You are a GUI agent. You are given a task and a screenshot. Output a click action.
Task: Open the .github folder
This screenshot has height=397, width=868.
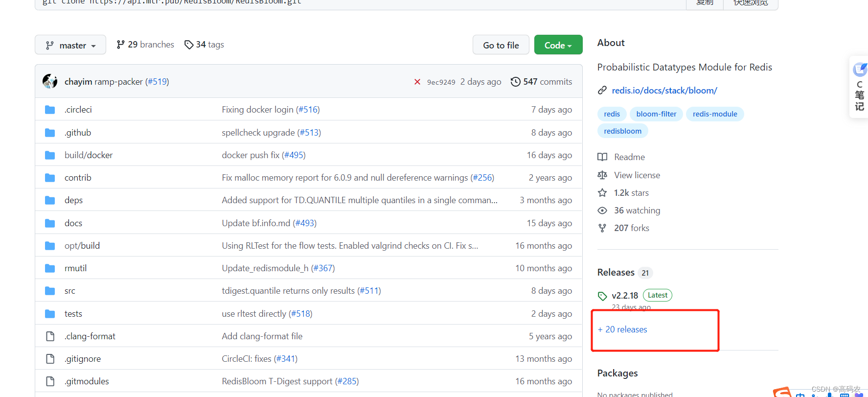point(78,133)
